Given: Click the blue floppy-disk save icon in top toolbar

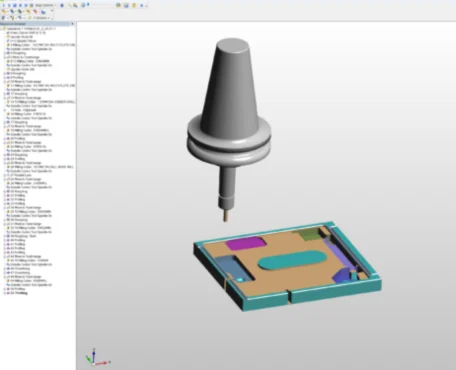Looking at the screenshot, I should (126, 5).
